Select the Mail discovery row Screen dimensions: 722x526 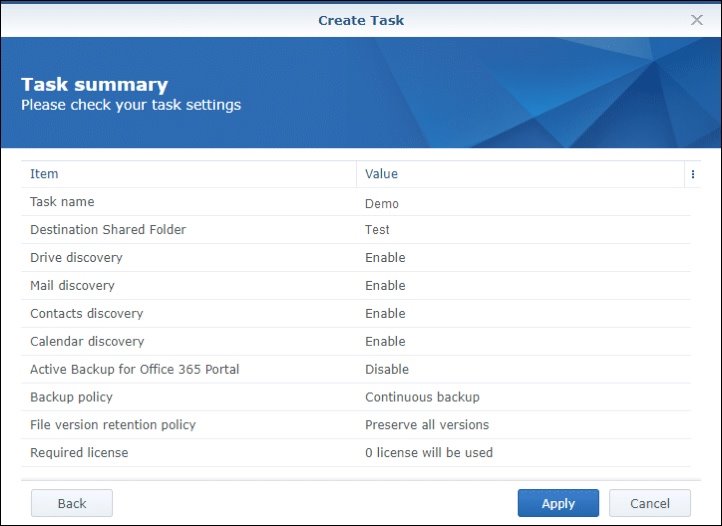point(73,286)
